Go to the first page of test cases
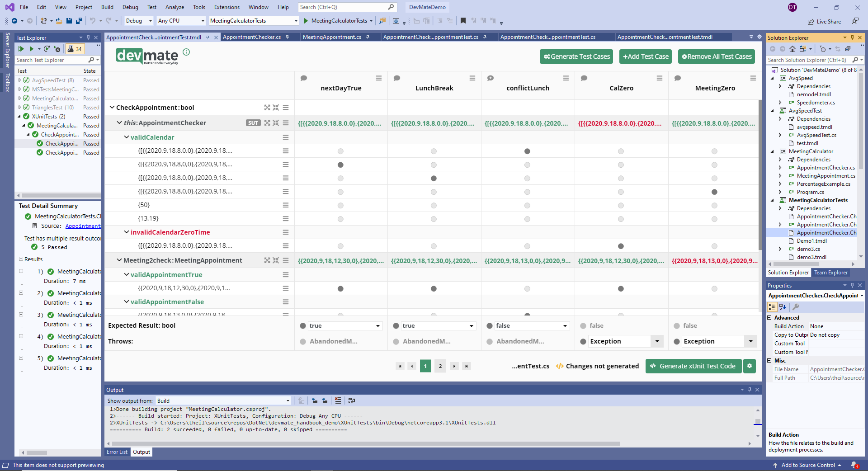Viewport: 868px width, 471px height. (x=400, y=366)
